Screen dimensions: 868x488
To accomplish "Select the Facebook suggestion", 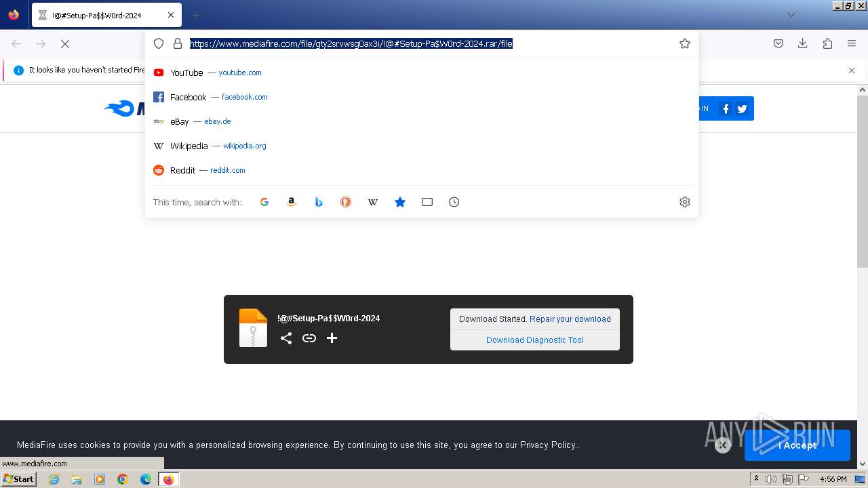I will coord(422,97).
